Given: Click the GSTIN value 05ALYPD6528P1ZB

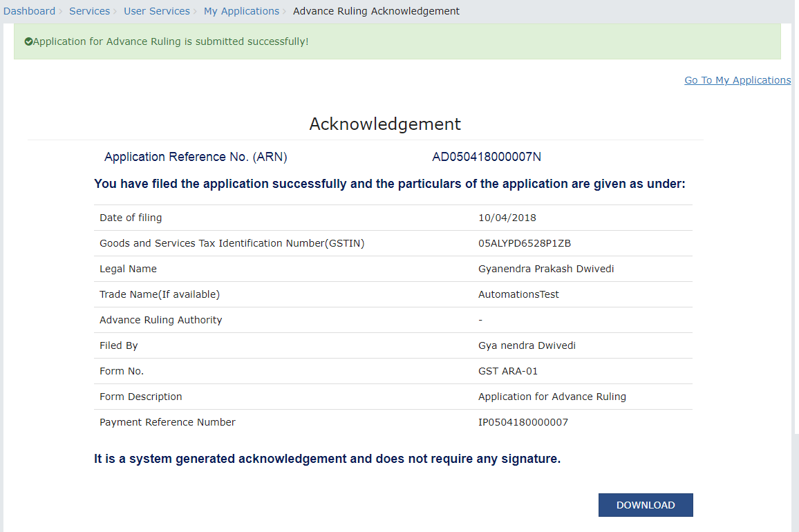Looking at the screenshot, I should click(524, 243).
